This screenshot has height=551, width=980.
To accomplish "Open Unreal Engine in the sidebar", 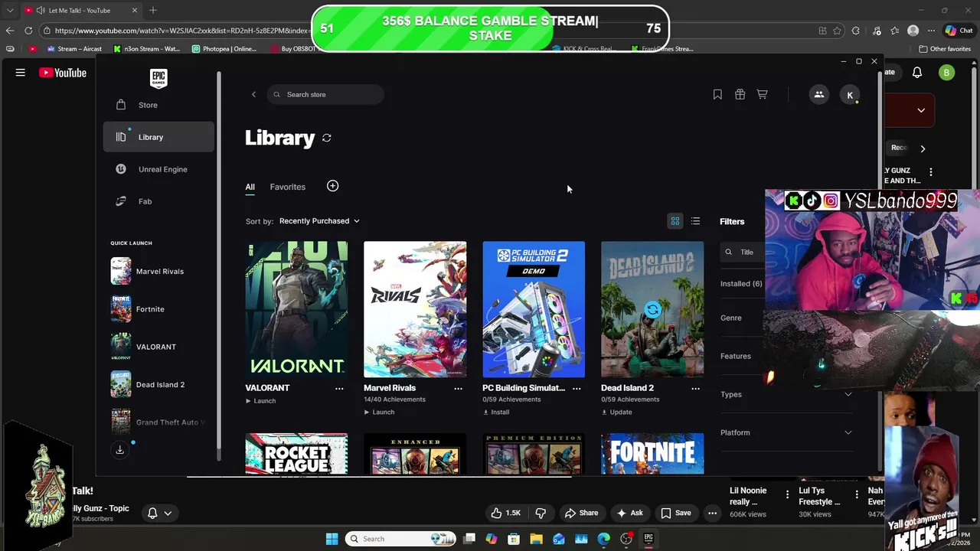I will point(158,169).
